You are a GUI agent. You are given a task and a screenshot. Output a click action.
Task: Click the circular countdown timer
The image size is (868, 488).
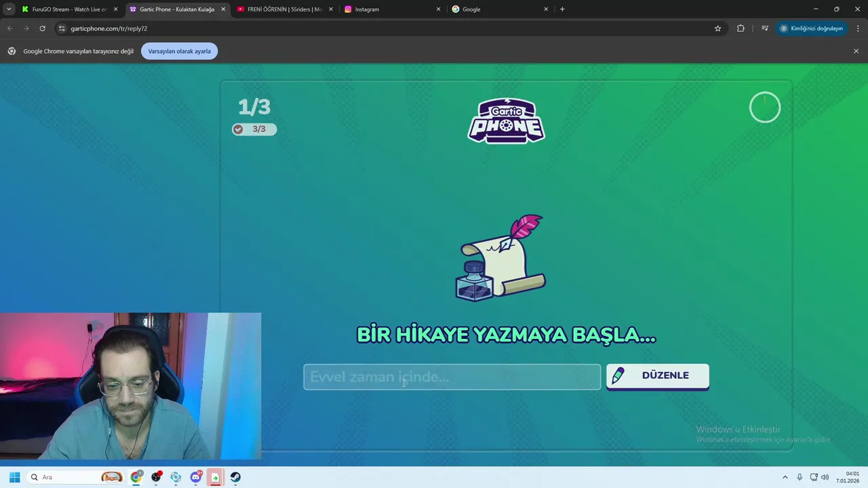pyautogui.click(x=765, y=107)
